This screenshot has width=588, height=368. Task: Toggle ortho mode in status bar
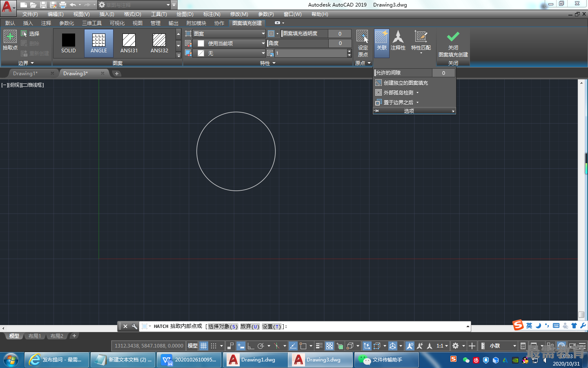tap(251, 346)
